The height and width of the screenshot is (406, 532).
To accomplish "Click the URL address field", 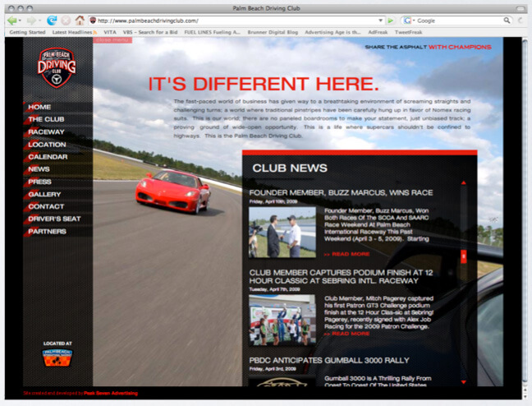I will pyautogui.click(x=236, y=21).
